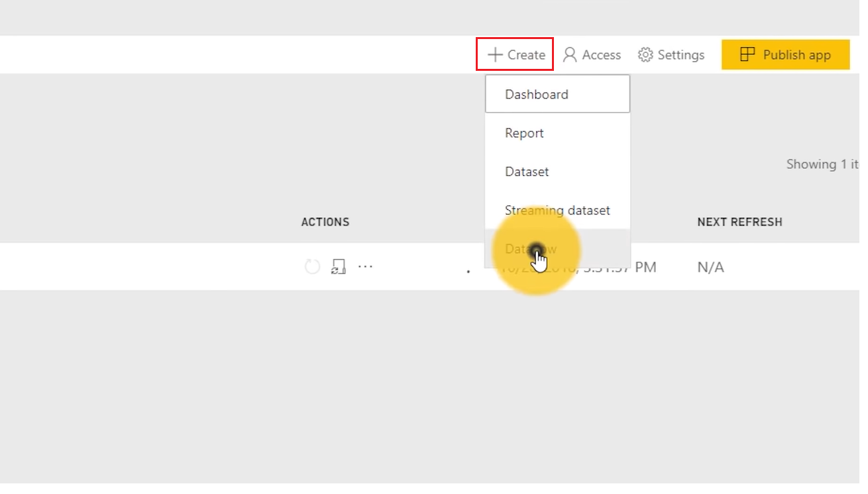Click the Publish app button

785,55
